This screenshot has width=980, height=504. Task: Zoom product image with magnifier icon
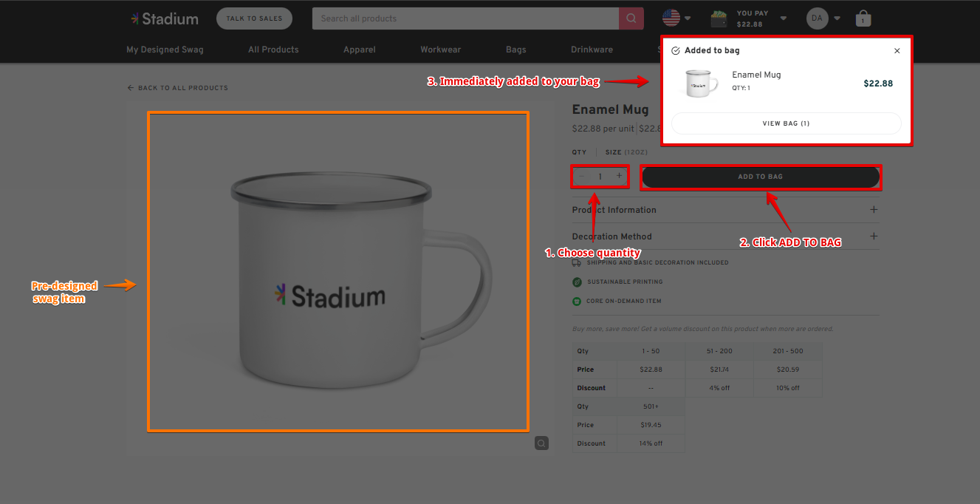pyautogui.click(x=542, y=443)
